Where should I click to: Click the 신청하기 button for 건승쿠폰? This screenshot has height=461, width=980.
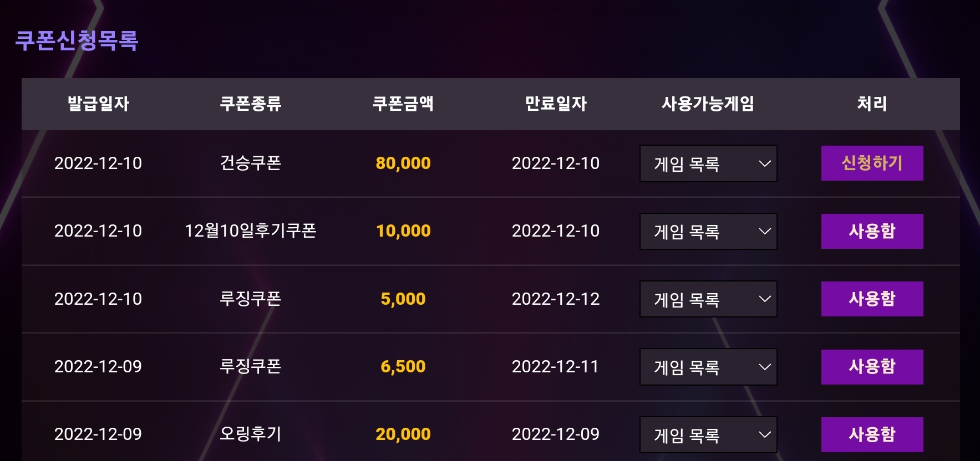pos(872,163)
